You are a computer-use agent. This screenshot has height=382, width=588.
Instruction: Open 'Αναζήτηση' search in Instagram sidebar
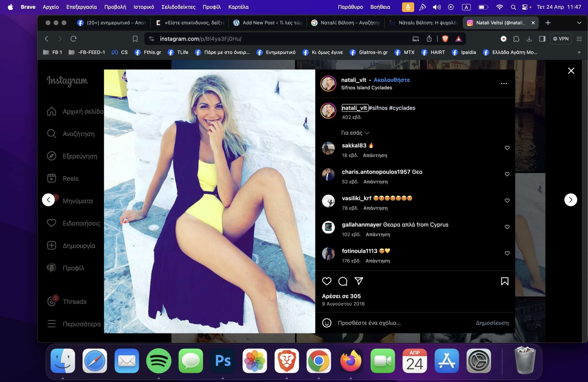click(71, 134)
